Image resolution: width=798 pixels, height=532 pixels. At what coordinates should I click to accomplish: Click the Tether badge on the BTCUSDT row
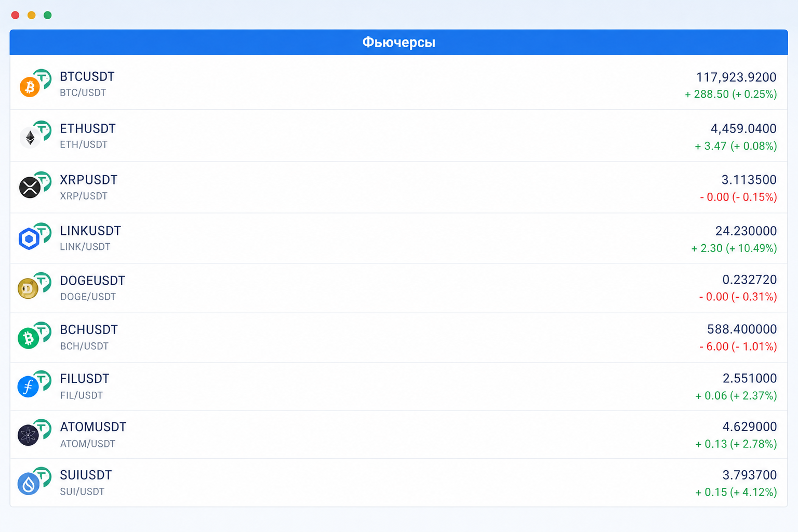click(44, 78)
